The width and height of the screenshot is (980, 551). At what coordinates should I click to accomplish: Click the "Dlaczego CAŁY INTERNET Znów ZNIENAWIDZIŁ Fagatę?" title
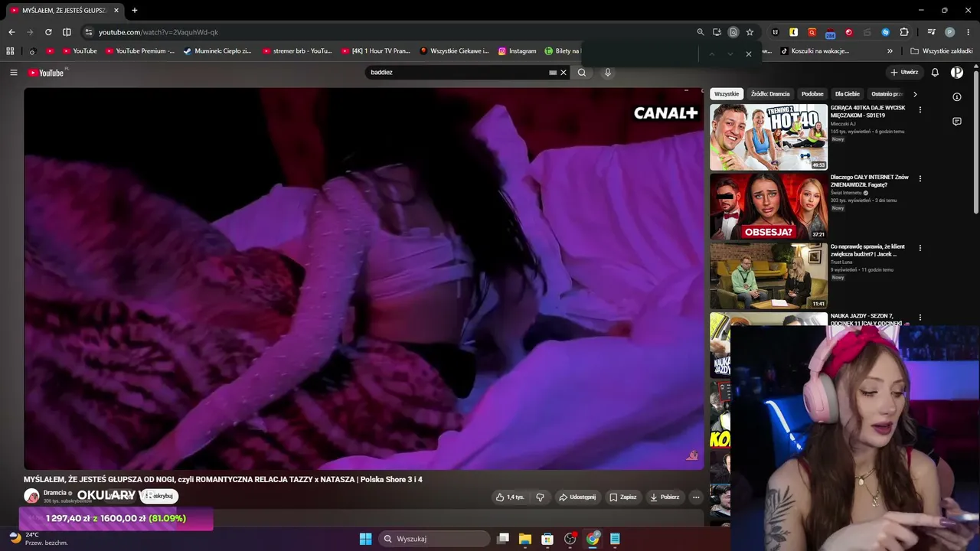pos(870,181)
